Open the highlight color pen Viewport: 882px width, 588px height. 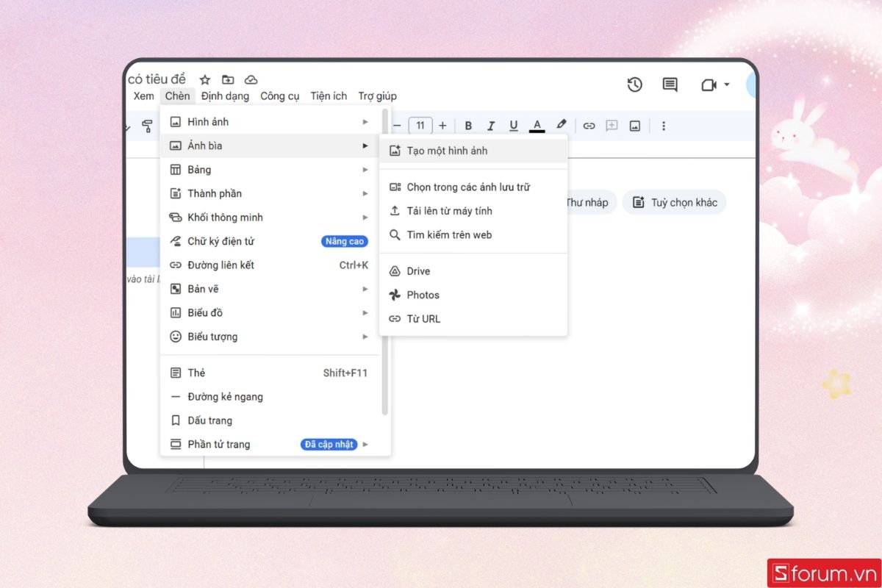561,126
